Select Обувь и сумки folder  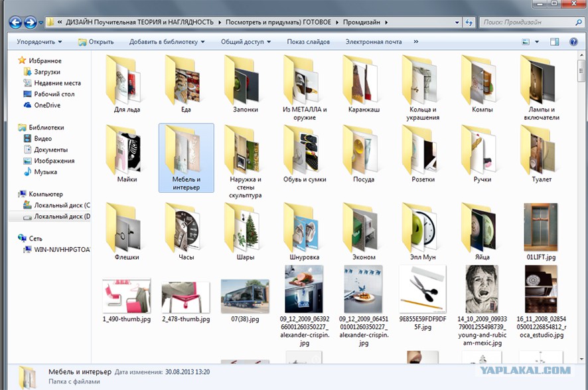click(x=305, y=154)
